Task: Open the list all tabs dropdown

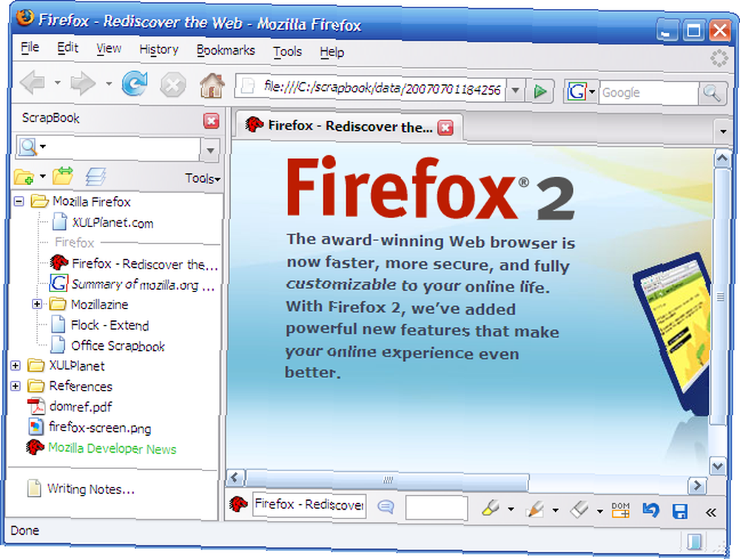Action: pyautogui.click(x=723, y=131)
